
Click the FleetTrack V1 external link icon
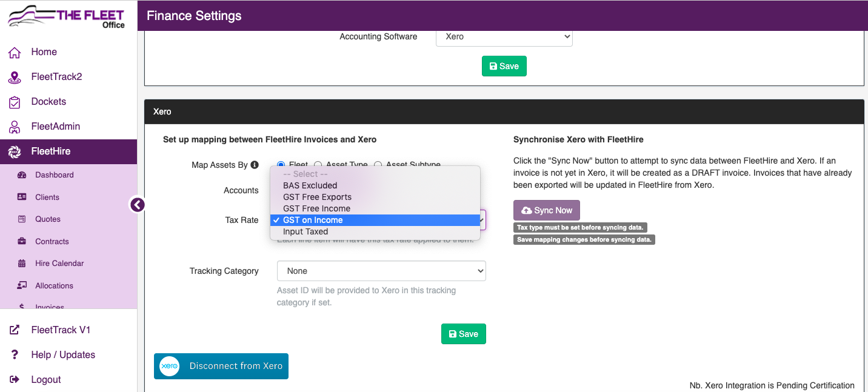pos(15,330)
